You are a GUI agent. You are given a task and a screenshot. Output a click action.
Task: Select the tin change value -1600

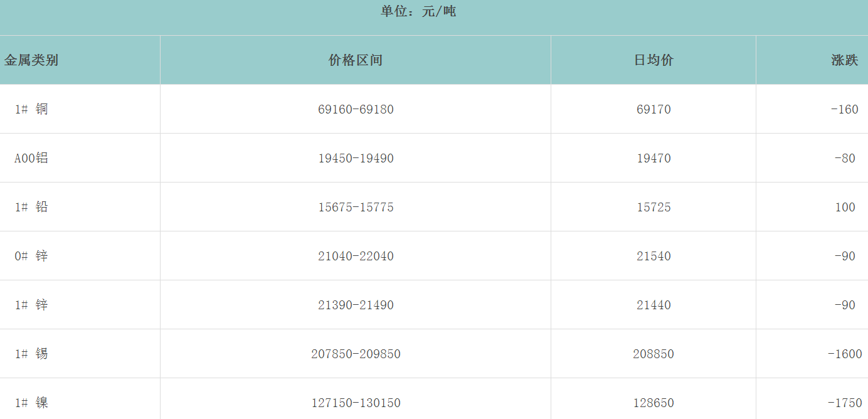pyautogui.click(x=844, y=354)
